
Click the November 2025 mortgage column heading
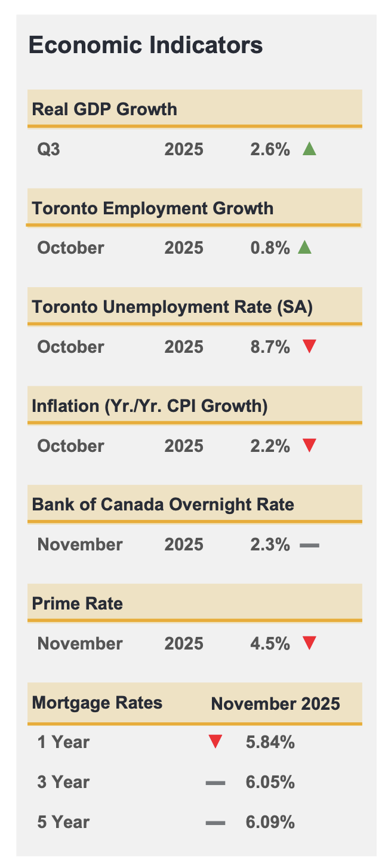275,703
